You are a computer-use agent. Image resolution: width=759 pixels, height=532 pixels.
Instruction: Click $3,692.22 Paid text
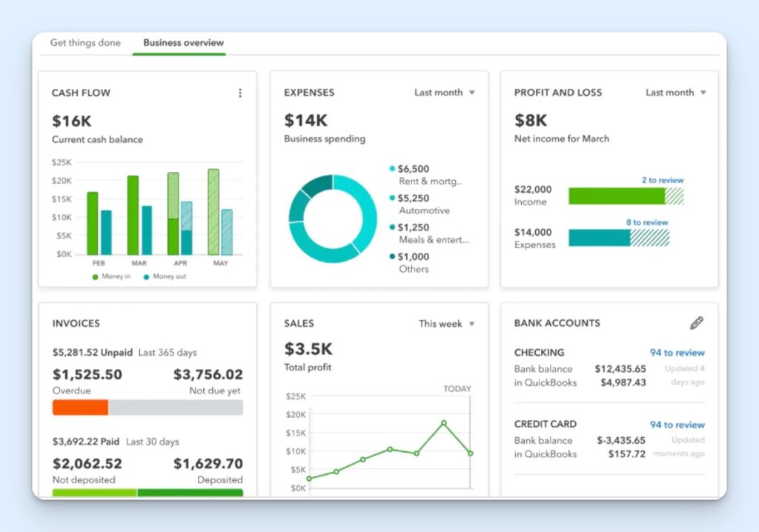(86, 442)
